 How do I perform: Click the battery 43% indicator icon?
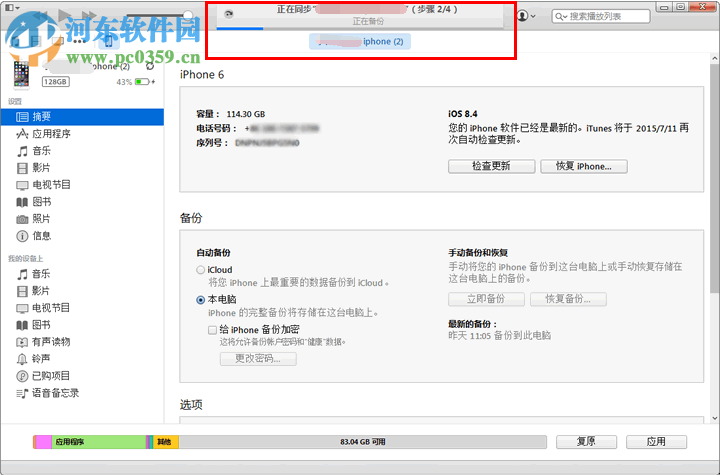[x=145, y=82]
